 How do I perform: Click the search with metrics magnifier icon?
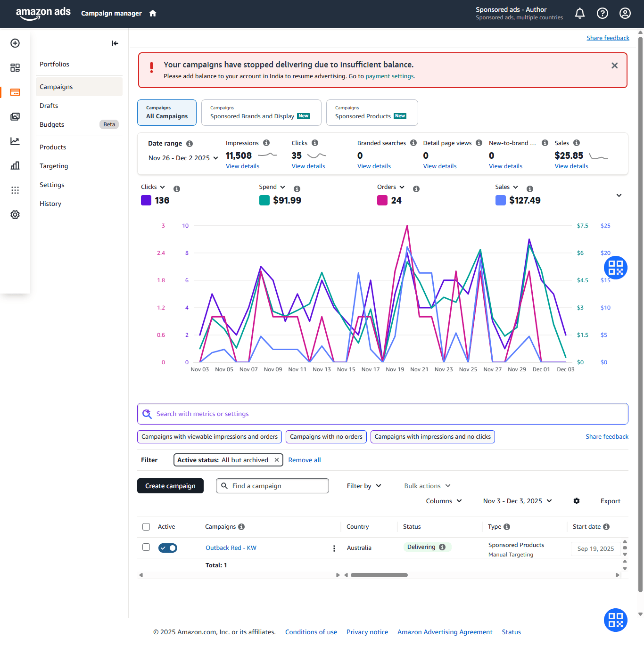147,414
